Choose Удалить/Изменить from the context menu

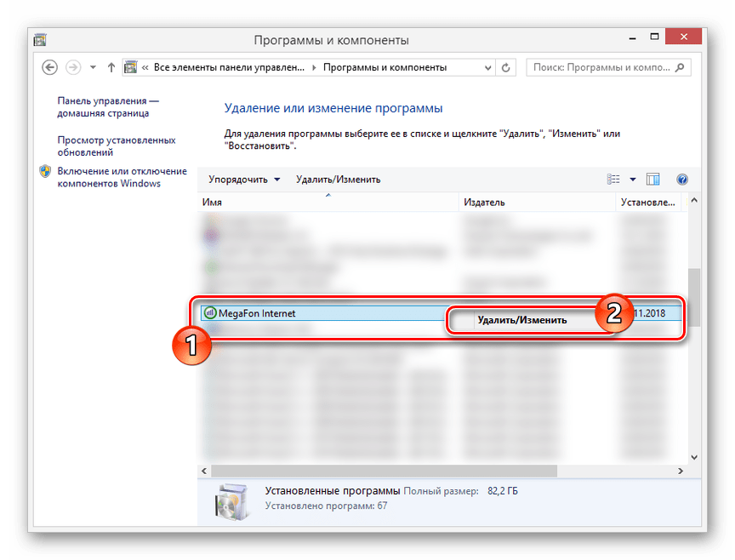coord(521,320)
